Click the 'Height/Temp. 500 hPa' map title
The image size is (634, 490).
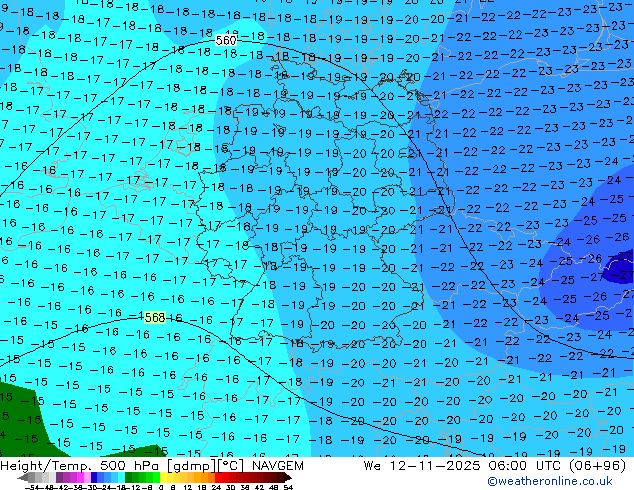point(81,466)
